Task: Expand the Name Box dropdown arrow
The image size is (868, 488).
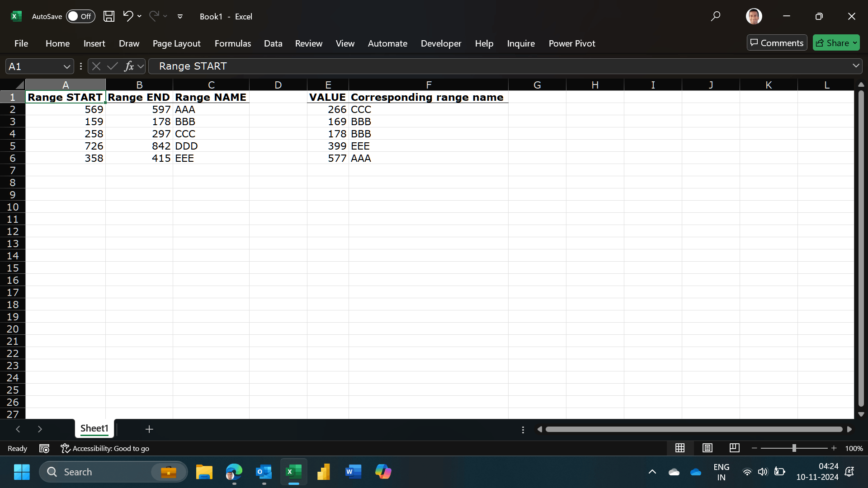Action: pyautogui.click(x=67, y=66)
